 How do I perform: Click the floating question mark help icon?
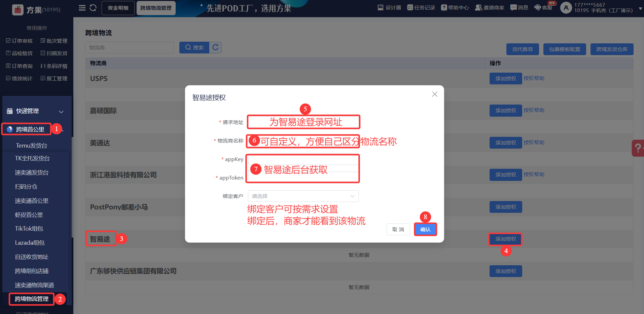(638, 148)
